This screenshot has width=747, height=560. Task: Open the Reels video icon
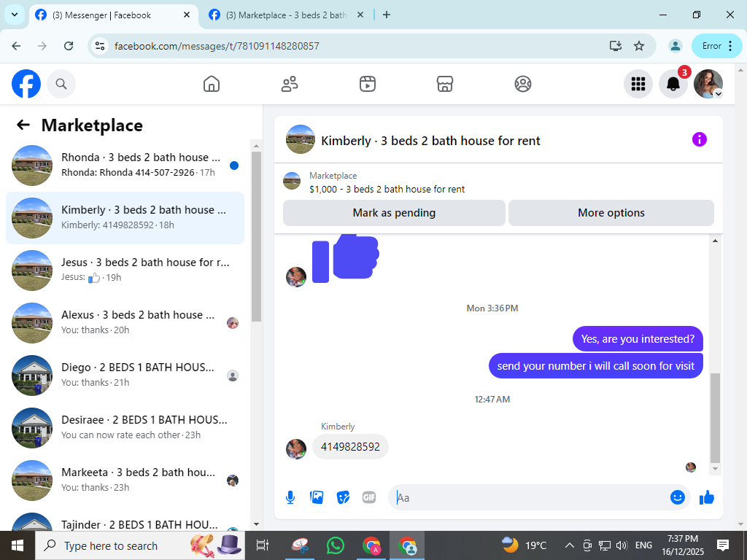click(x=368, y=84)
